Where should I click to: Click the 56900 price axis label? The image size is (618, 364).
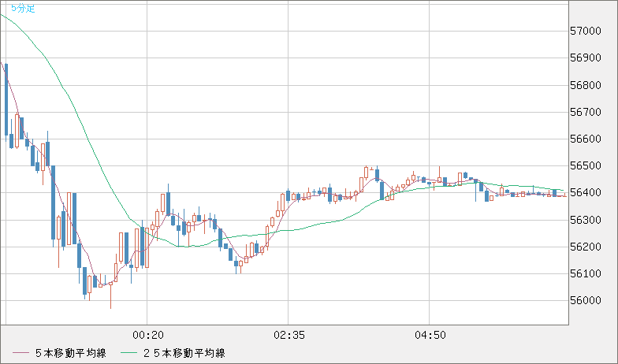(586, 58)
